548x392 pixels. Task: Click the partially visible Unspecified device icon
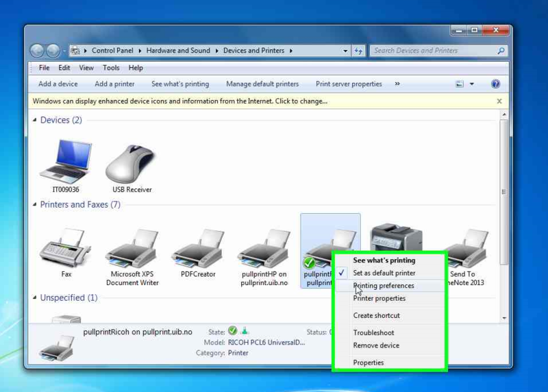point(66,319)
